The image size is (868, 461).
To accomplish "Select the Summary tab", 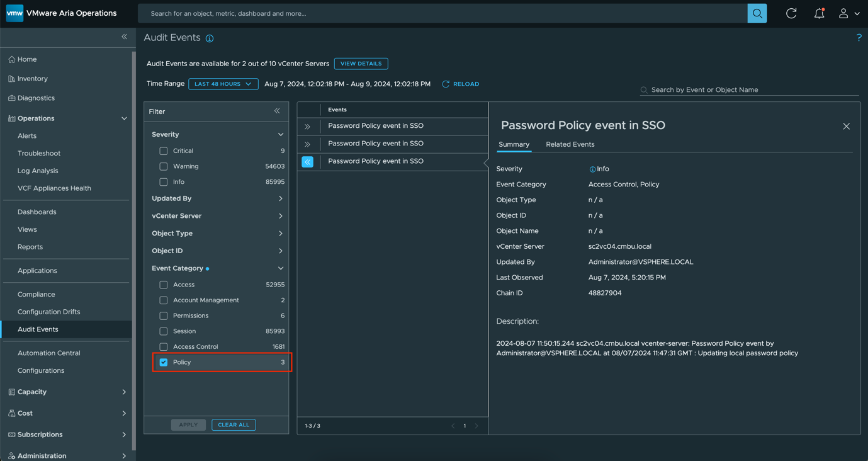I will click(514, 144).
